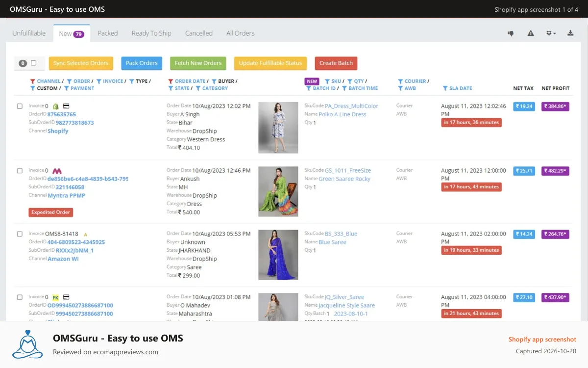Open Jacqueline Style Saare product link

pos(347,306)
